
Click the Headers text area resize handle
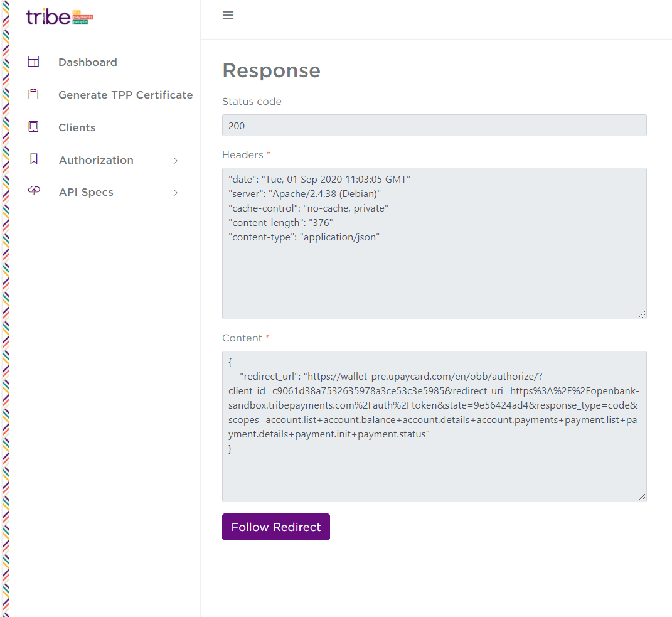[642, 314]
